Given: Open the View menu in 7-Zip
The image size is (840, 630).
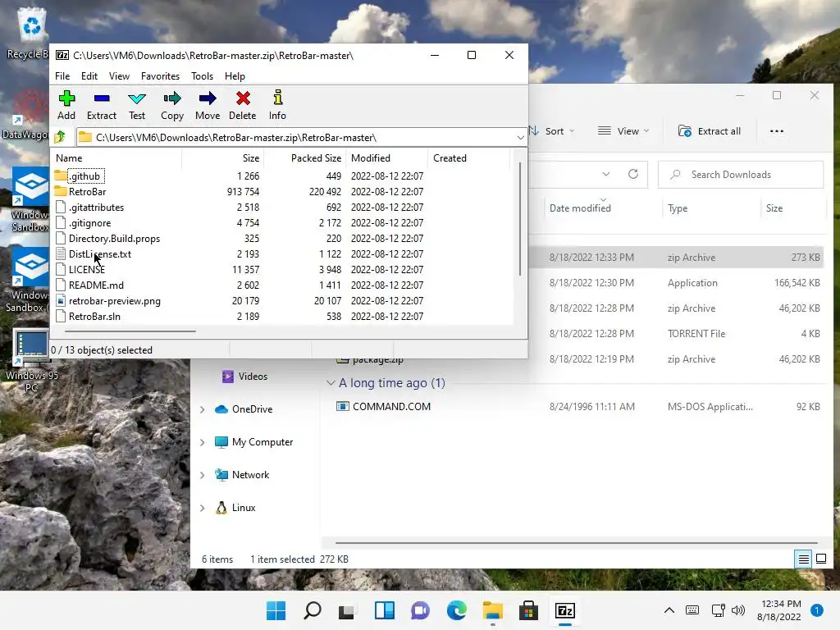Looking at the screenshot, I should [119, 76].
